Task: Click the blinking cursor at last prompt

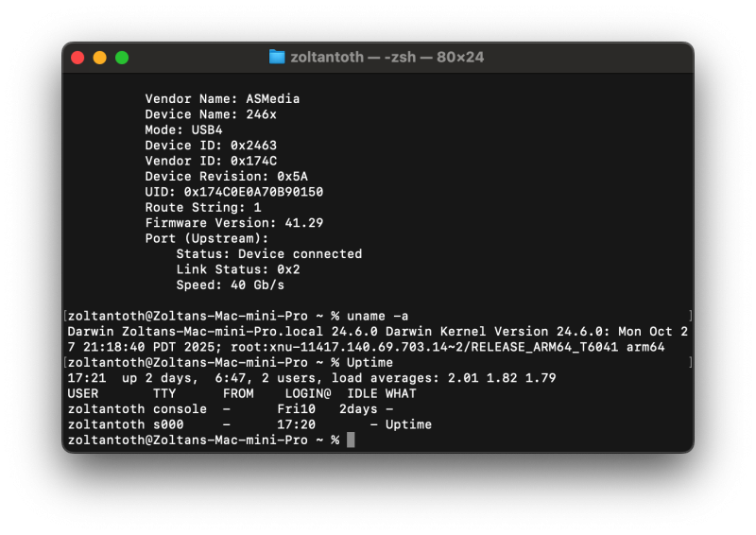Action: click(351, 440)
